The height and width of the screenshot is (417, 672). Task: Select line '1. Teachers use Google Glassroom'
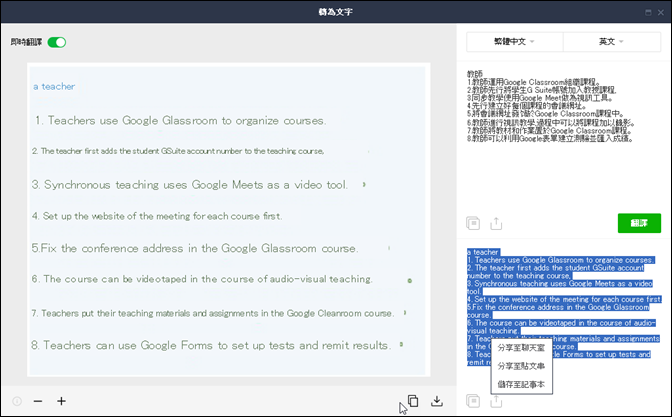point(180,121)
